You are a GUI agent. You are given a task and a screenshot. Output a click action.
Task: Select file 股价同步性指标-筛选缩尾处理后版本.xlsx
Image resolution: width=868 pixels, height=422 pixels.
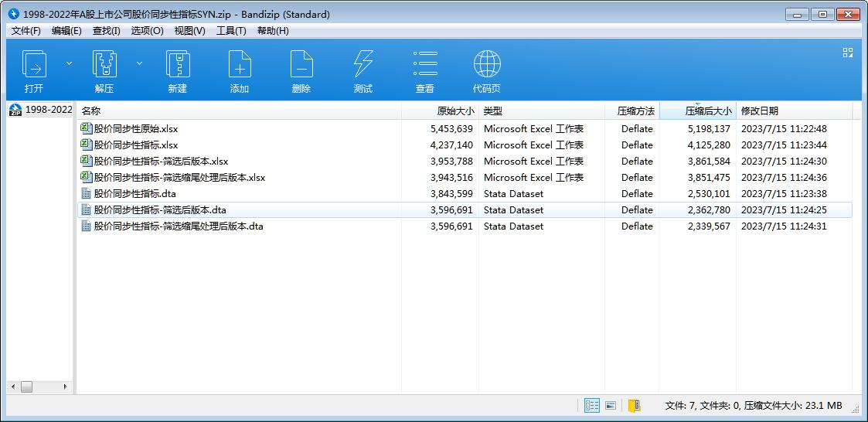point(180,177)
